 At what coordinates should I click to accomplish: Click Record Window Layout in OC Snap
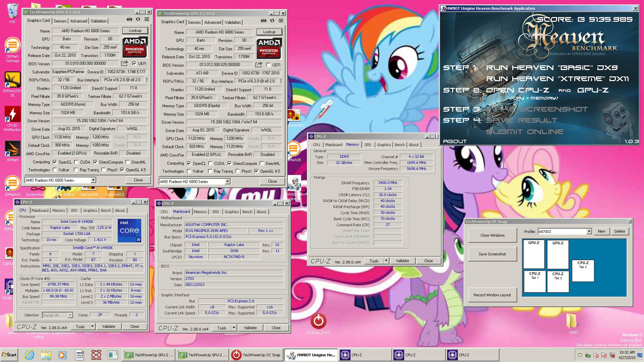492,295
